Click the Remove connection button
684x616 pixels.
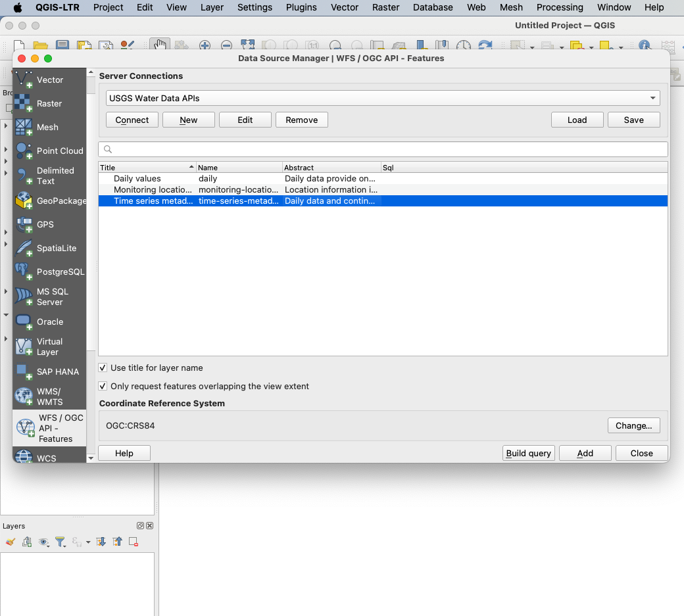click(302, 120)
